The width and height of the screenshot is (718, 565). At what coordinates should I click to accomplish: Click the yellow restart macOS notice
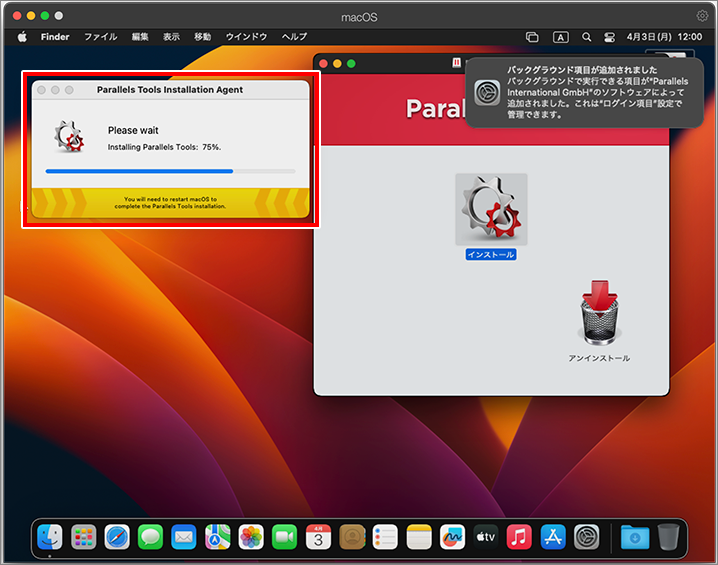[x=170, y=203]
